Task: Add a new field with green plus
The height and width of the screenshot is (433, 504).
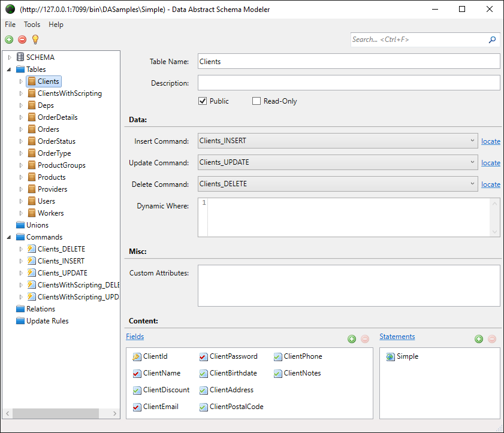Action: click(x=352, y=339)
